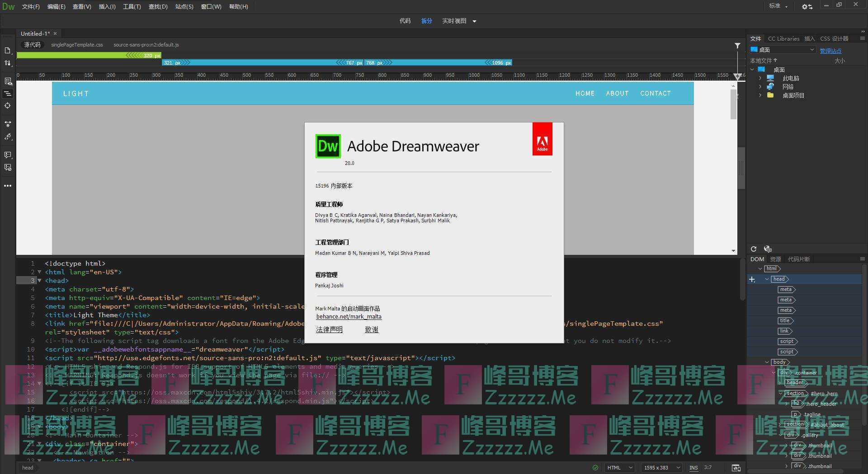The image size is (868, 474).
Task: Click the file management up-down arrows icon
Action: click(8, 63)
